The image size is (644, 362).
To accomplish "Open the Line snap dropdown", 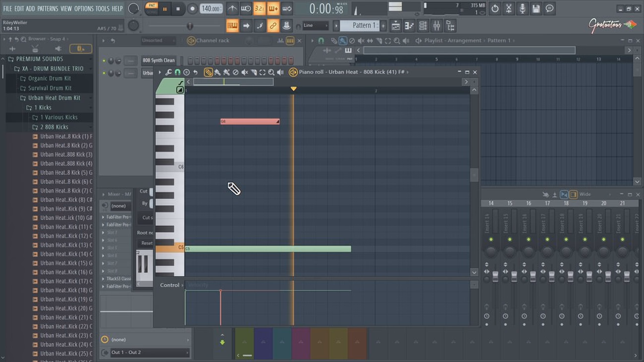I will click(x=316, y=25).
